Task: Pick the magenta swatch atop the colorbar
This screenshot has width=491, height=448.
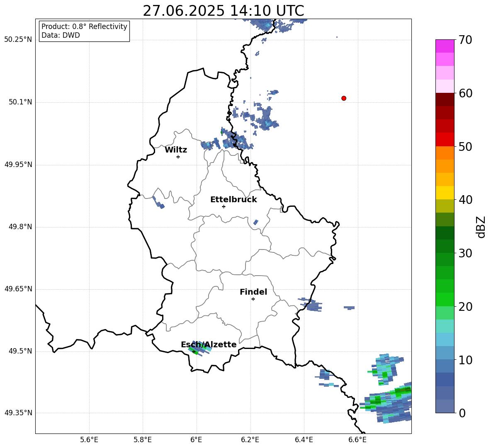Action: [445, 46]
